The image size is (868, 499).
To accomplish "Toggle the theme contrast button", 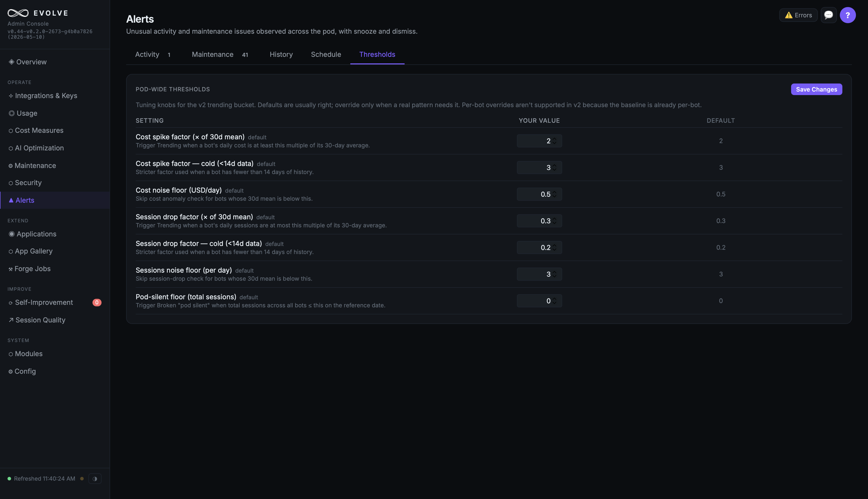I will [x=95, y=479].
